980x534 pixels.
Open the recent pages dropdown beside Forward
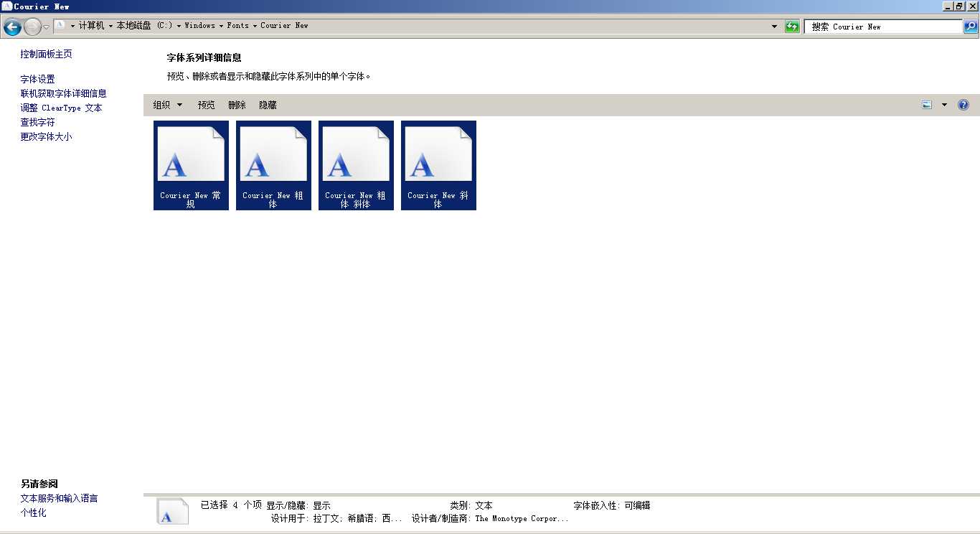pyautogui.click(x=47, y=27)
